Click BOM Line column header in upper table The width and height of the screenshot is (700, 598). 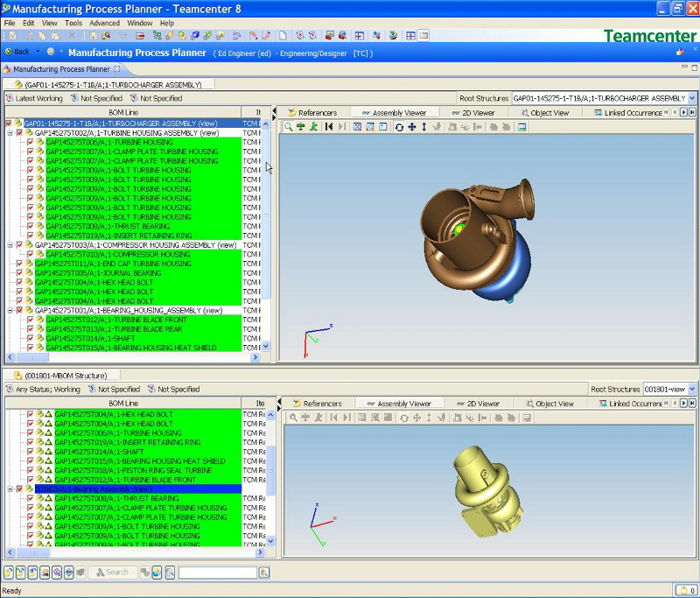123,113
